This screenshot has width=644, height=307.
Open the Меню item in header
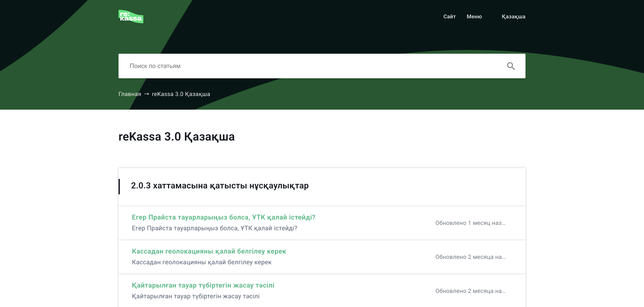coord(474,17)
